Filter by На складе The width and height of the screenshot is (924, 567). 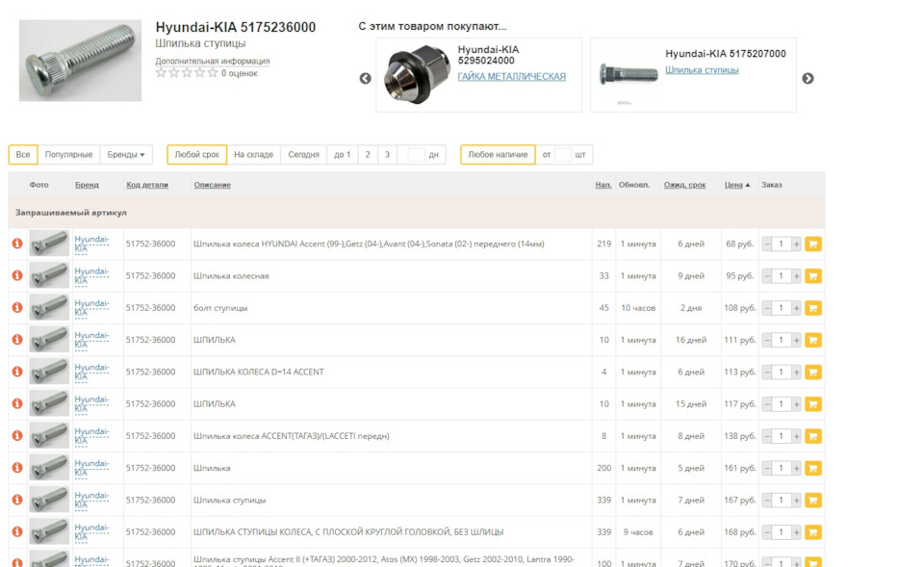tap(253, 154)
